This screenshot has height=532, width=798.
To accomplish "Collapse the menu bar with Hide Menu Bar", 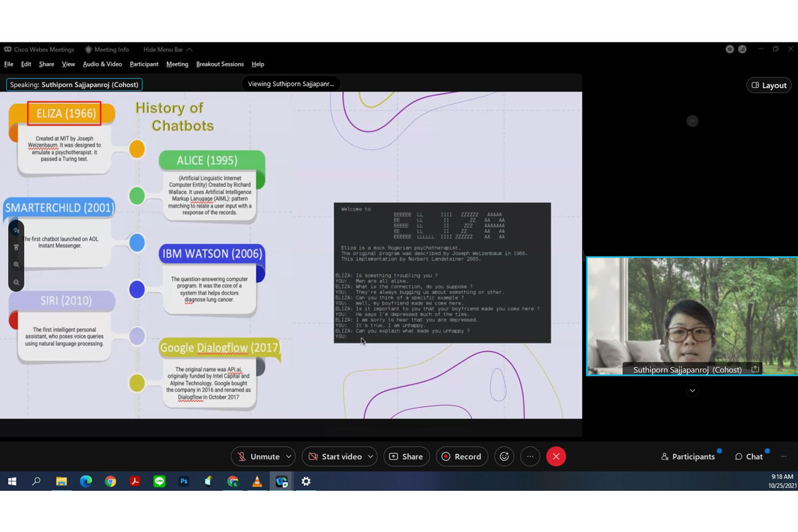I will pyautogui.click(x=168, y=49).
